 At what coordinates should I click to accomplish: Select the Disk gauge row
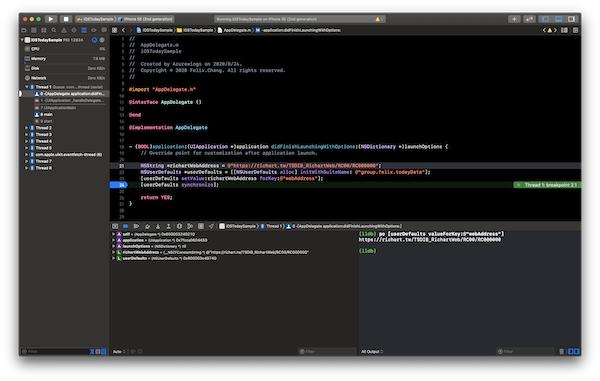coord(65,68)
